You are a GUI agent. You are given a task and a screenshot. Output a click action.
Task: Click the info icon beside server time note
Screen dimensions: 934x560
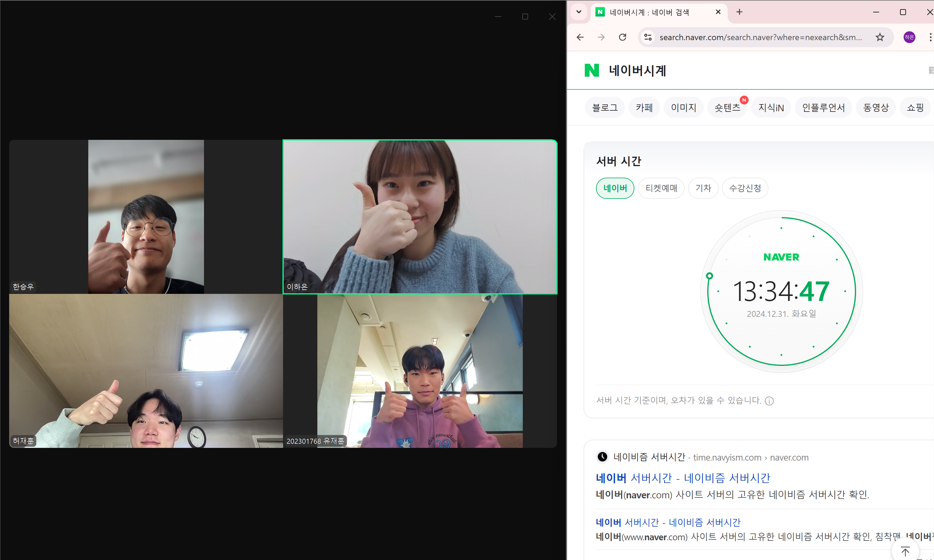pos(769,401)
